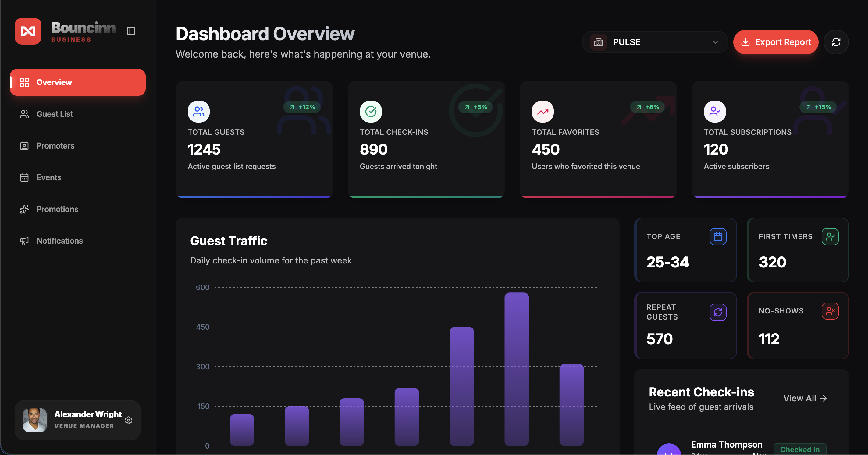Click the tallest Guest Traffic bar
The width and height of the screenshot is (868, 455).
click(516, 369)
